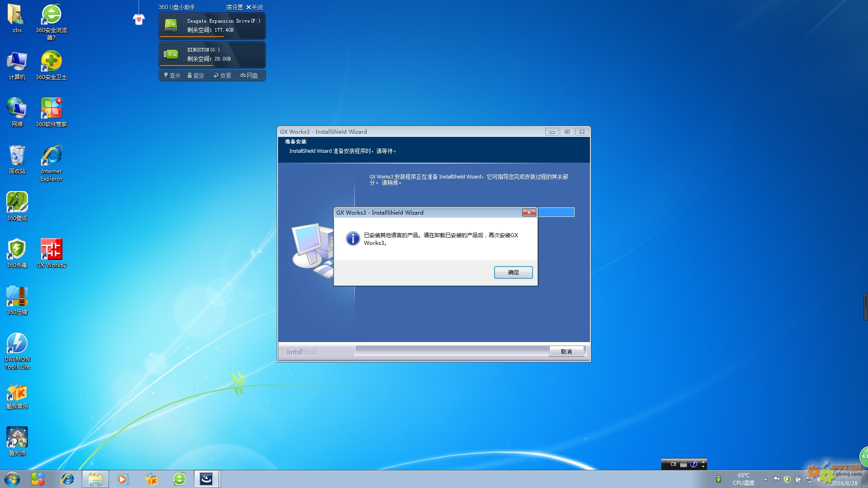Click the network tray icon
The width and height of the screenshot is (868, 488).
point(809,479)
